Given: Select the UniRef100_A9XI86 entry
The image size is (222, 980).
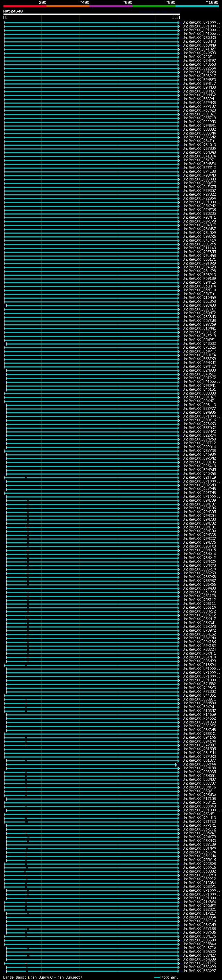Looking at the screenshot, I should [199, 641].
